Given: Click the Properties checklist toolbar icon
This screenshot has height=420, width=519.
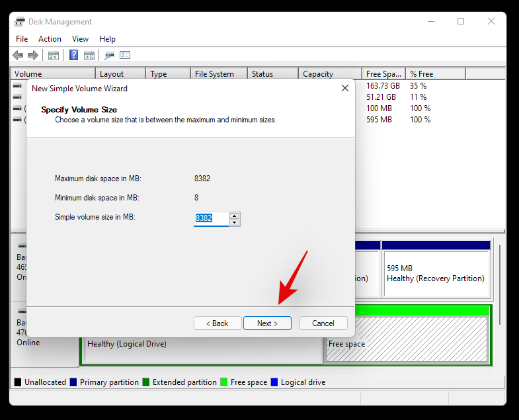Looking at the screenshot, I should tap(125, 56).
